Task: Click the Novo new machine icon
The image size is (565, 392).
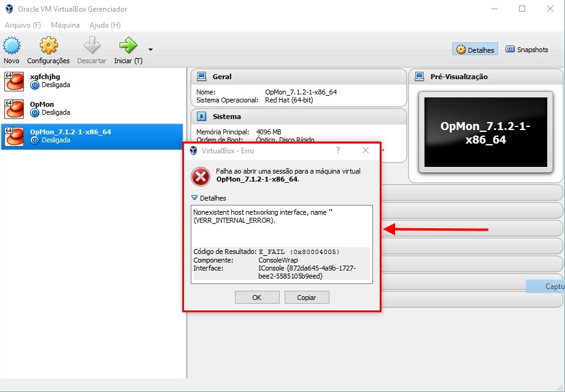Action: click(x=12, y=46)
